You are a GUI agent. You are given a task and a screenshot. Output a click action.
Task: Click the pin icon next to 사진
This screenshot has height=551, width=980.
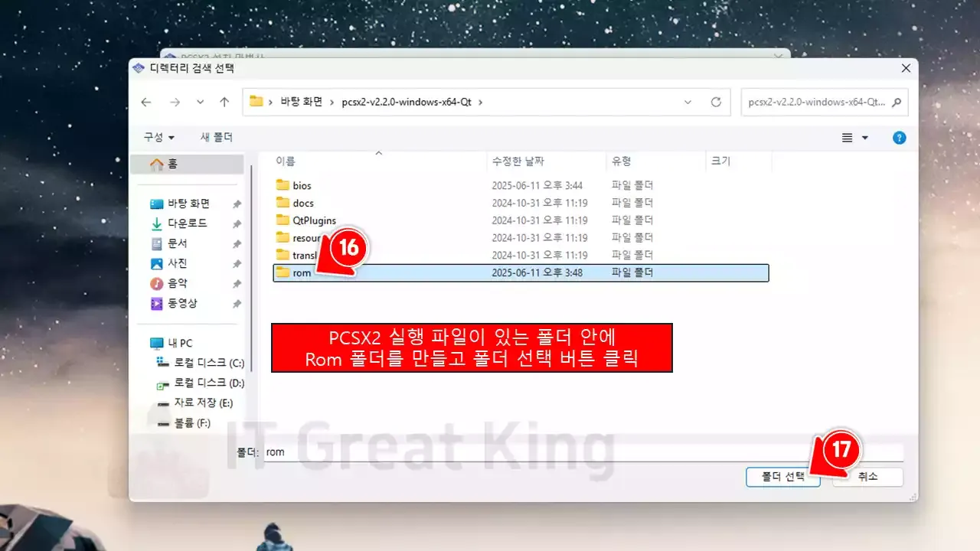[237, 264]
